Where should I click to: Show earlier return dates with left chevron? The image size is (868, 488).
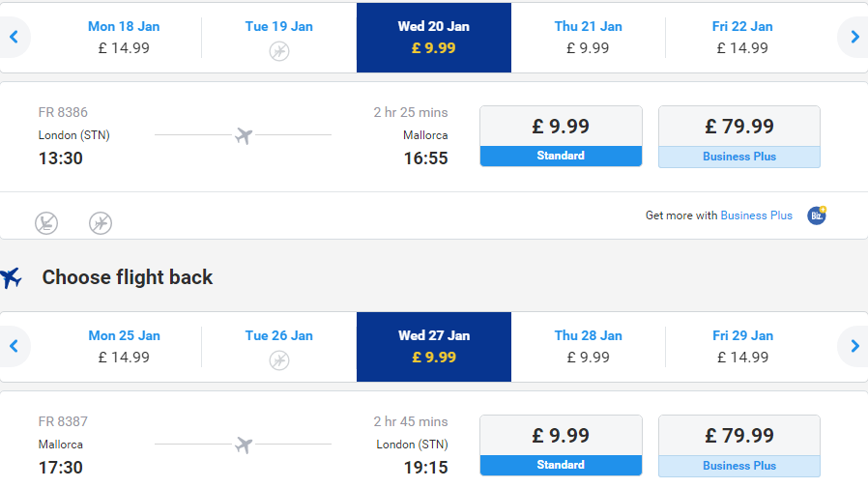14,346
